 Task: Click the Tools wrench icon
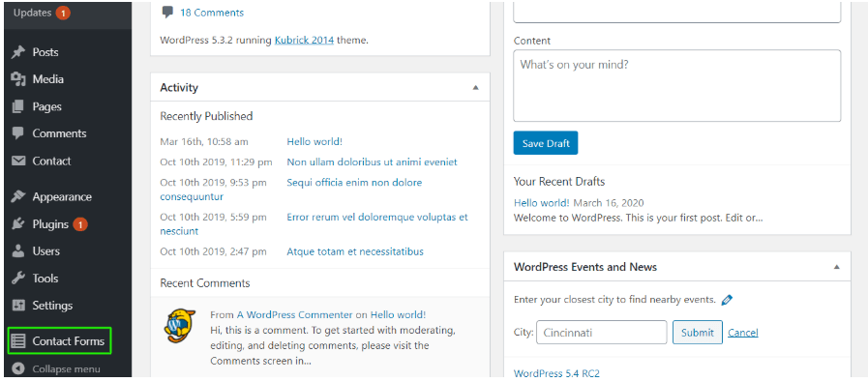tap(18, 278)
